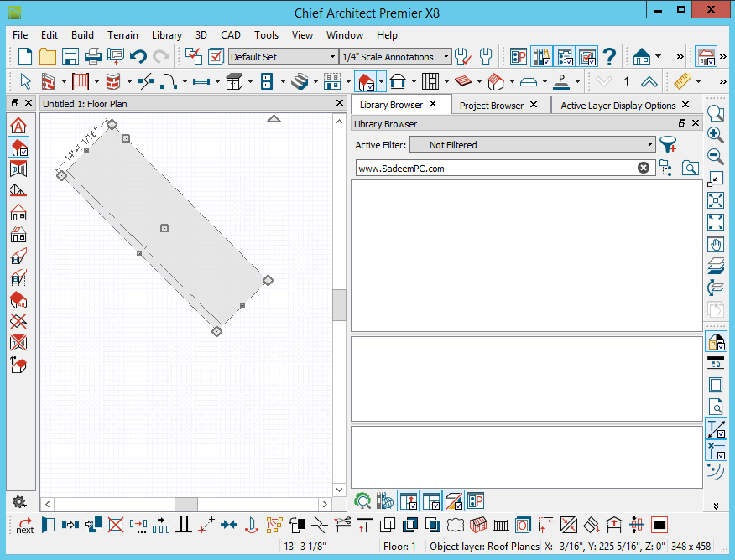Create a new plan with New icon
This screenshot has height=560, width=735.
[25, 57]
